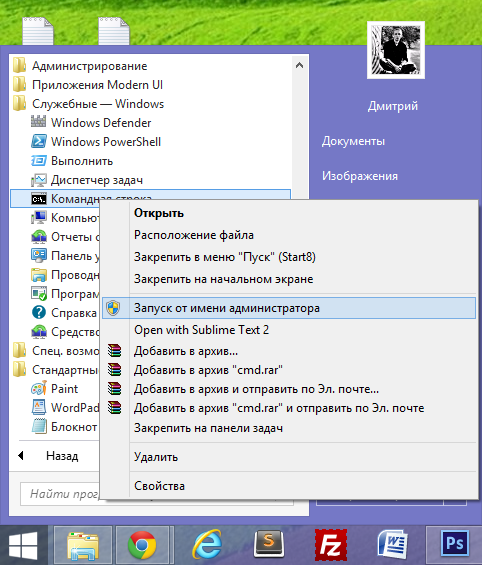Click the Диспетчер задач icon
The width and height of the screenshot is (482, 565).
tap(39, 179)
